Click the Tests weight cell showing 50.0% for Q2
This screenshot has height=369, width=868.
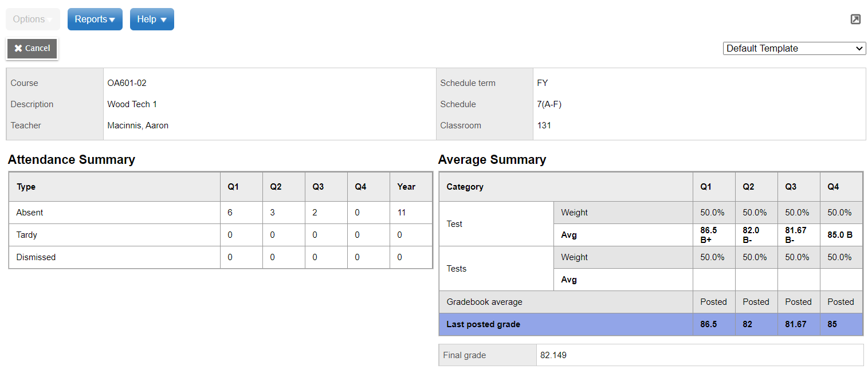[x=756, y=257]
